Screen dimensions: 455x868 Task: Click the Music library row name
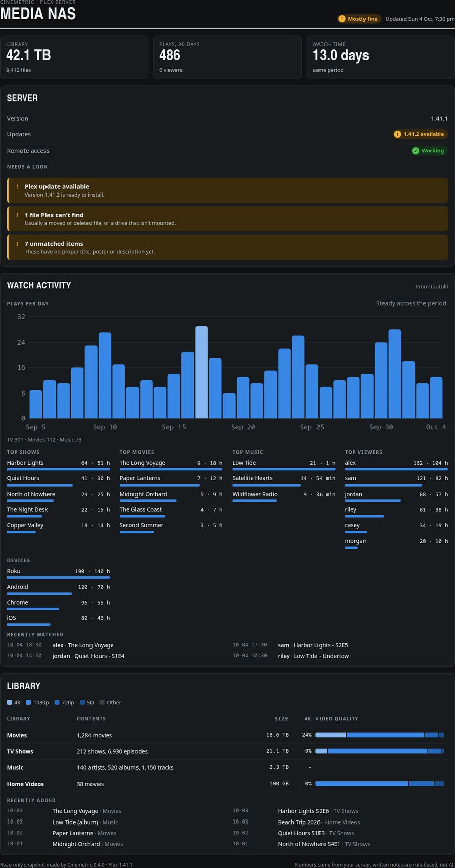[x=15, y=767]
